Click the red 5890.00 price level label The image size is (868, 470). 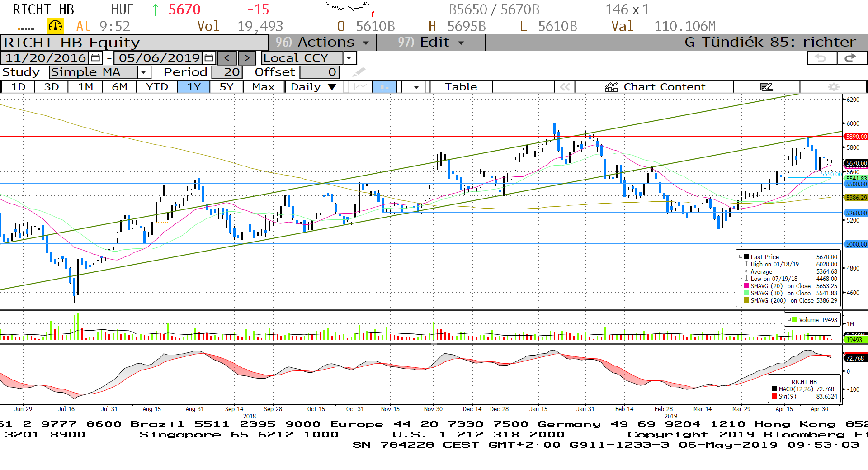tap(856, 137)
